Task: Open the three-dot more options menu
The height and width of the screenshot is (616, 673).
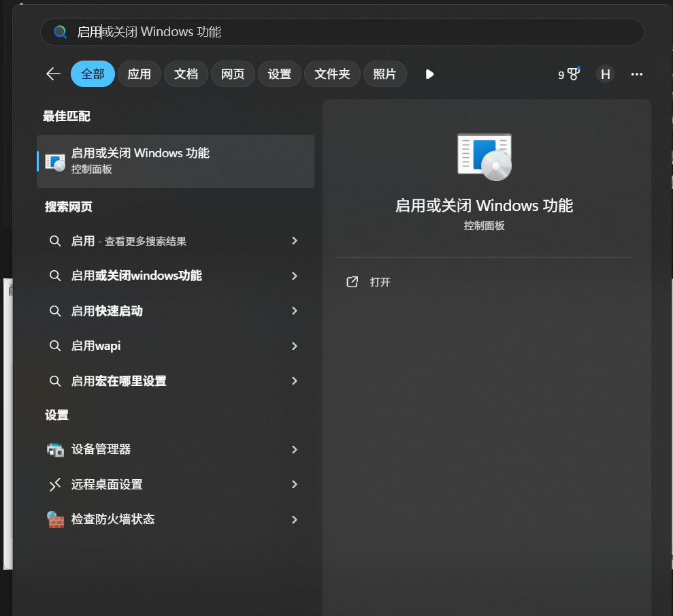Action: pos(636,74)
